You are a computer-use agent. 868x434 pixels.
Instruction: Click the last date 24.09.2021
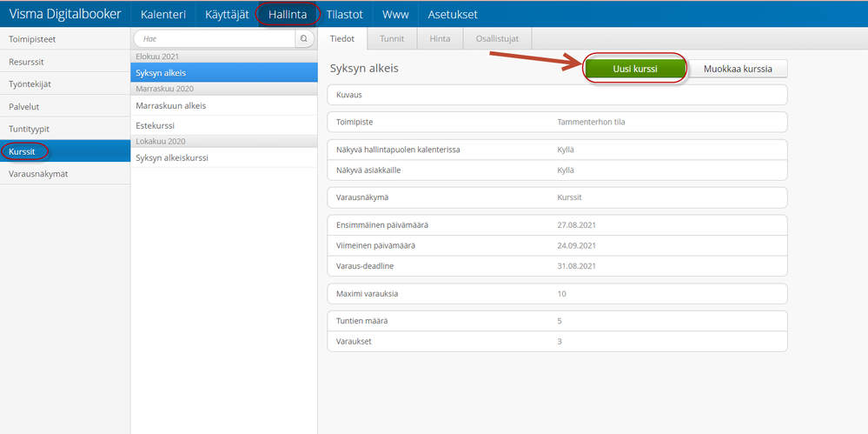tap(576, 245)
